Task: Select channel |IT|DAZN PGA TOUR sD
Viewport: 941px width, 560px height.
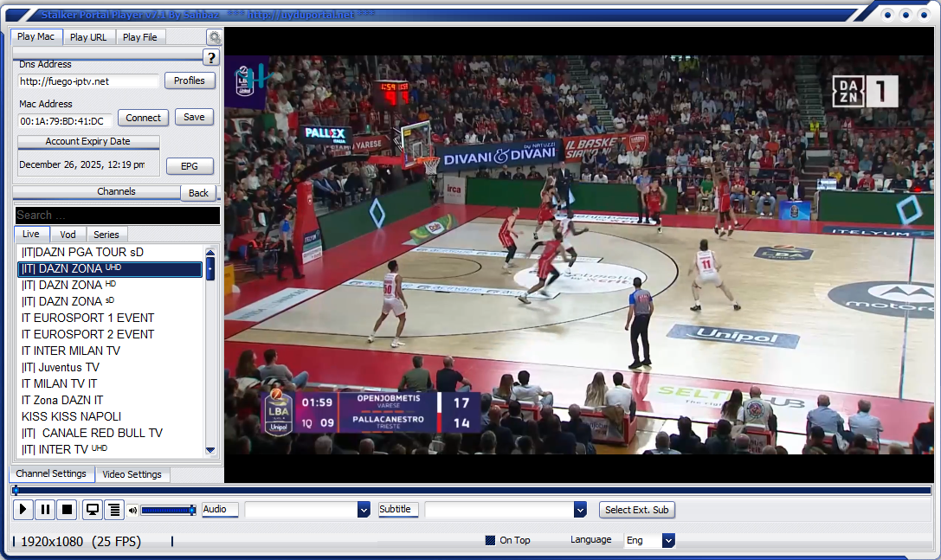Action: click(x=111, y=252)
